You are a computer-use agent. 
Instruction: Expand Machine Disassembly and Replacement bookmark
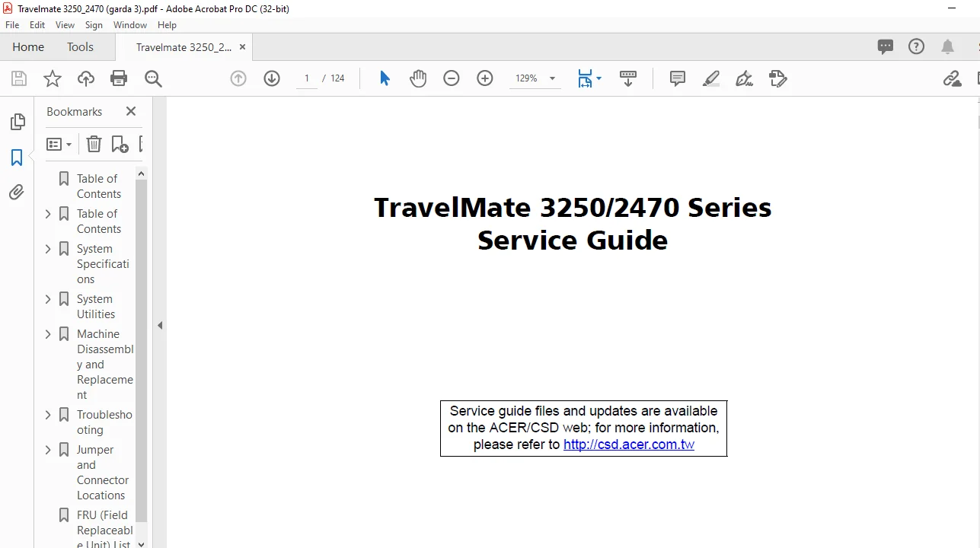click(x=48, y=334)
